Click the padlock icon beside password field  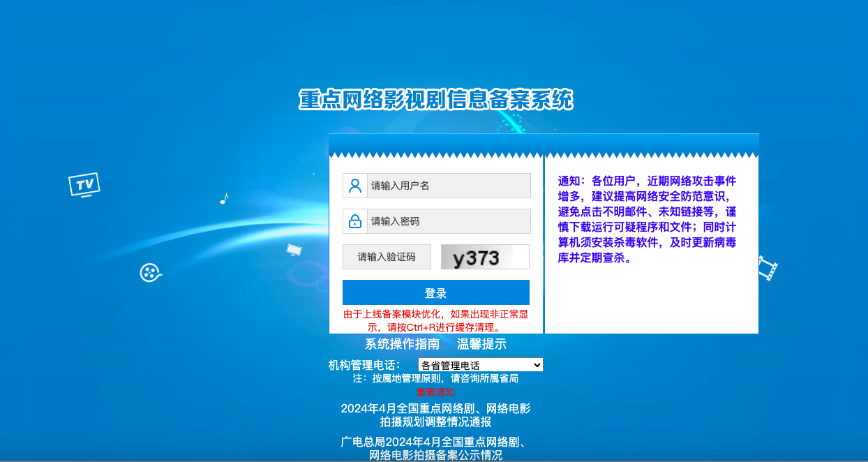355,221
